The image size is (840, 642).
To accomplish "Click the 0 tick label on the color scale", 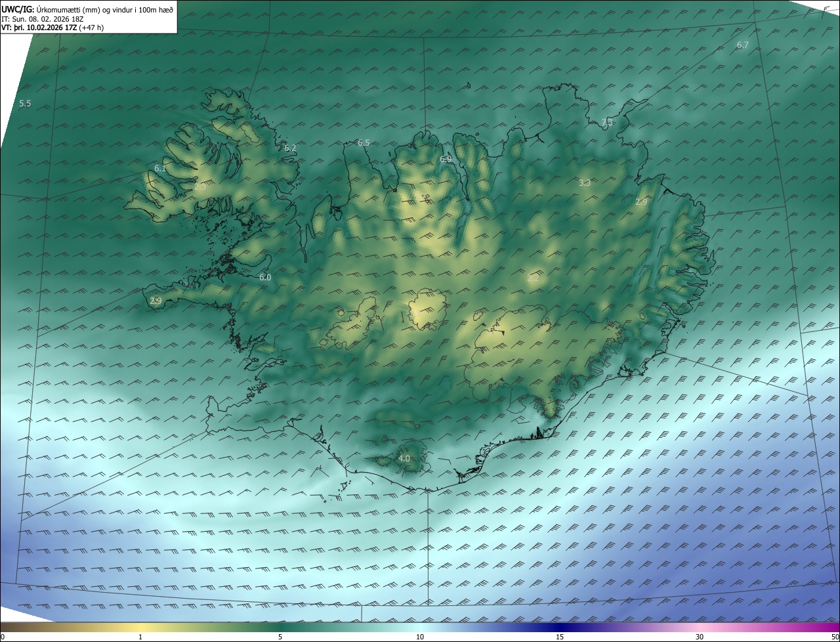I will (3, 637).
